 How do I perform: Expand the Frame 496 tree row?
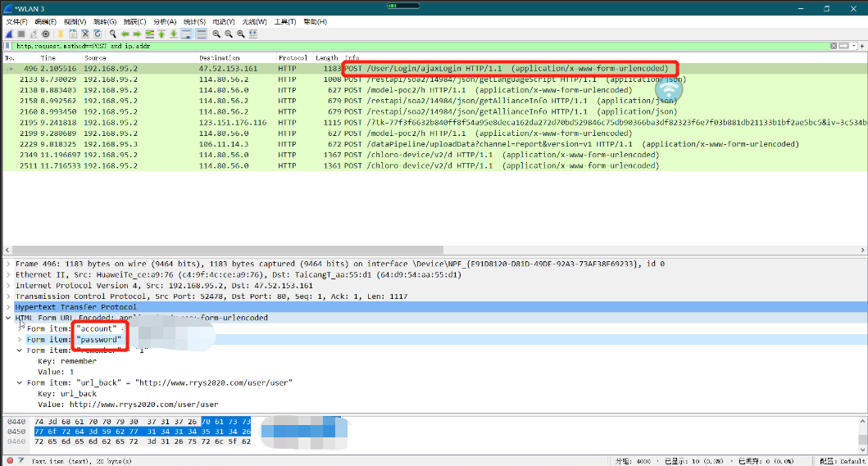[8, 264]
